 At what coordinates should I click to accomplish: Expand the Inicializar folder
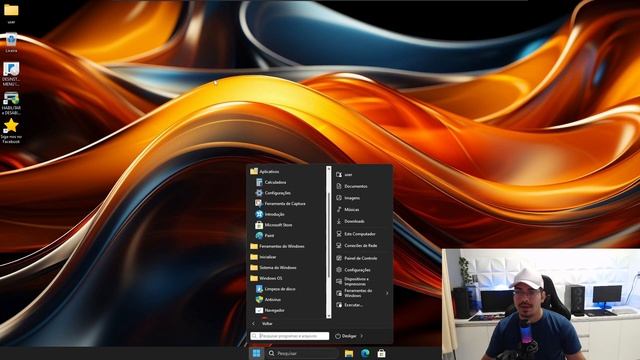pos(264,257)
